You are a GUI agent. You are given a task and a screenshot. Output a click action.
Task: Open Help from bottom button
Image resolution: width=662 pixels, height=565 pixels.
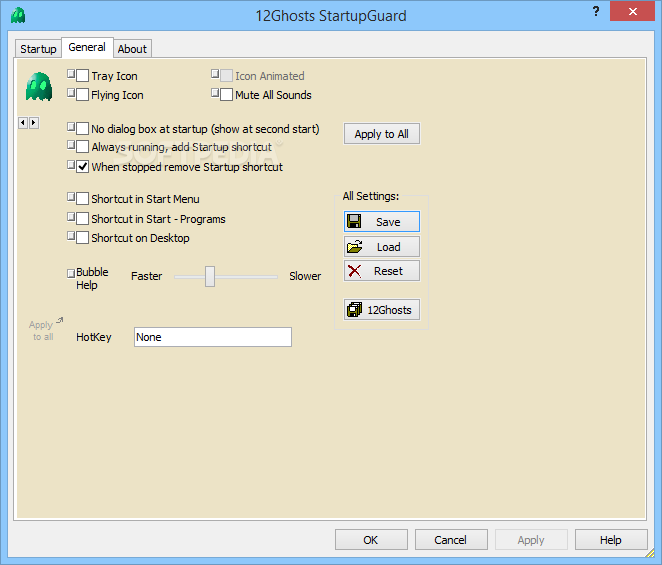pyautogui.click(x=611, y=540)
